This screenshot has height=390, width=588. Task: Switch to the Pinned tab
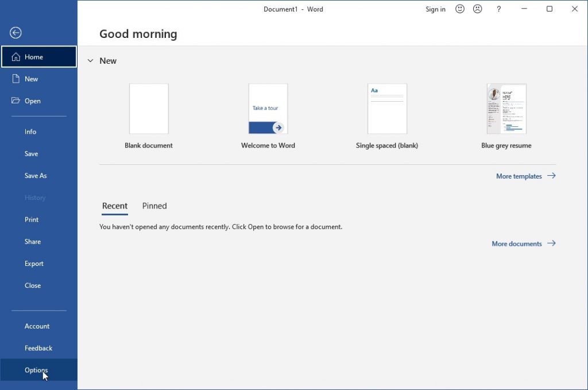[x=154, y=206]
